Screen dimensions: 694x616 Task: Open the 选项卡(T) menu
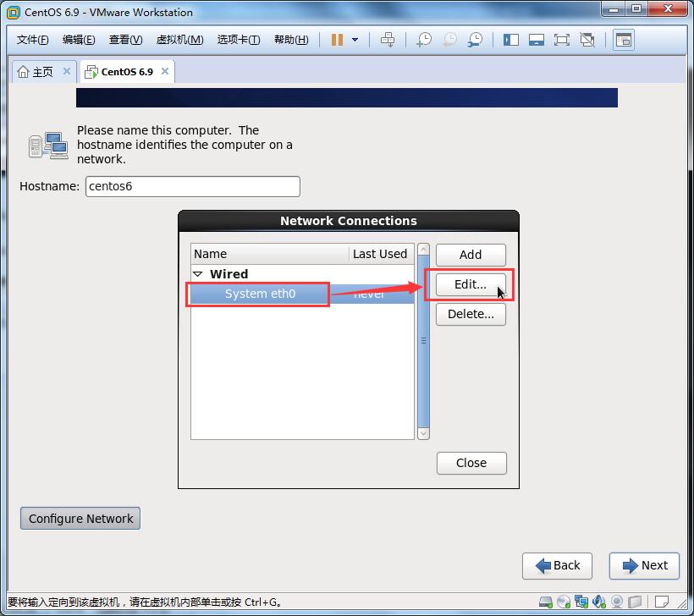point(239,40)
